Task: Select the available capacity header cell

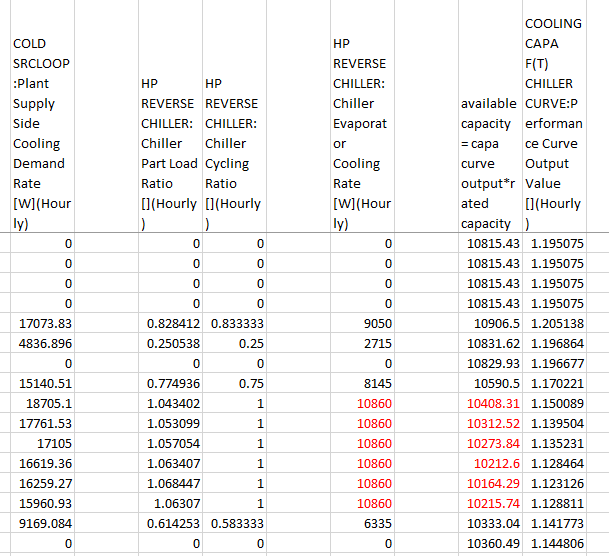Action: point(490,116)
